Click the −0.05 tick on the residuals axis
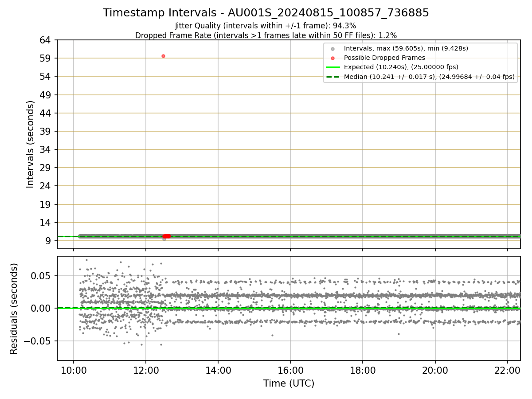 click(x=38, y=341)
